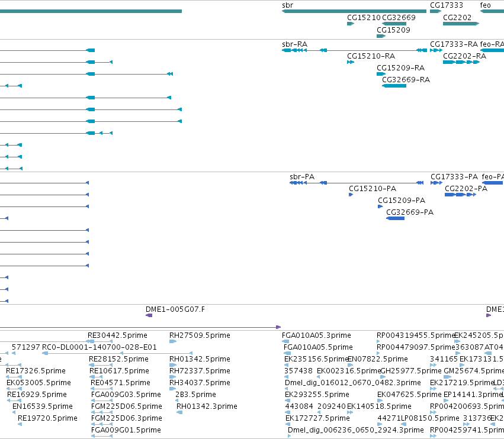This screenshot has height=439, width=504.
Task: Click the CG15209 gene label
Action: [393, 30]
